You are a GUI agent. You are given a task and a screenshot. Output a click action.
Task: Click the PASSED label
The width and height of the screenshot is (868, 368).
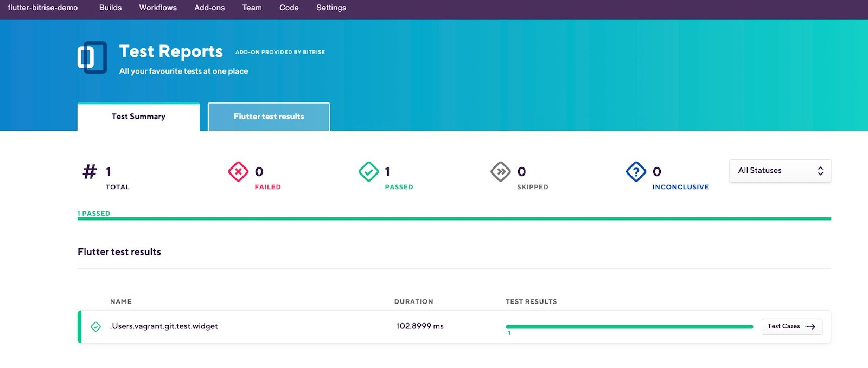pos(399,187)
